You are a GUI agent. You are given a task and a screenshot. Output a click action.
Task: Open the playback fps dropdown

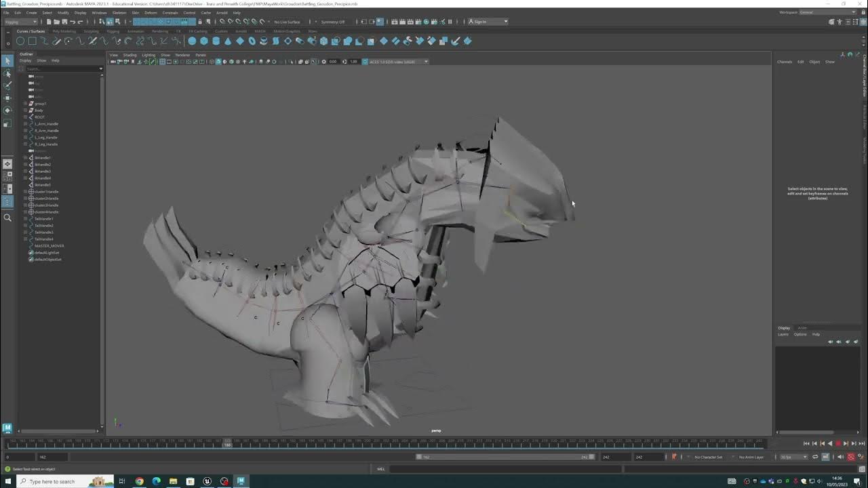pos(793,457)
